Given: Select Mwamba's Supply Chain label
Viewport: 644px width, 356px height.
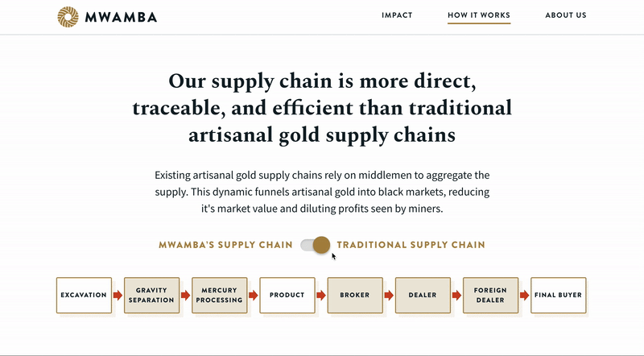Looking at the screenshot, I should tap(225, 245).
